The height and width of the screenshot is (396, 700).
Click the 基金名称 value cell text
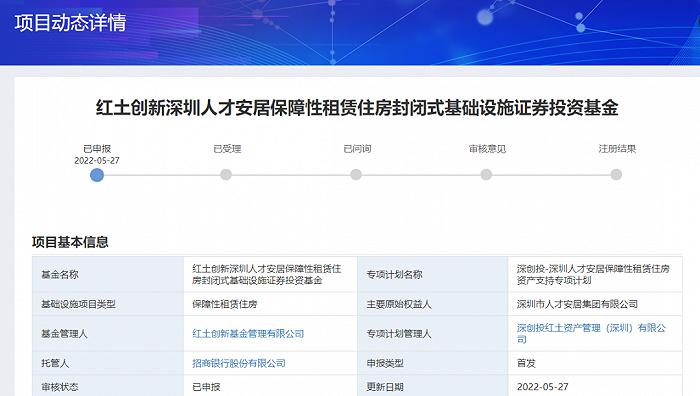click(267, 275)
